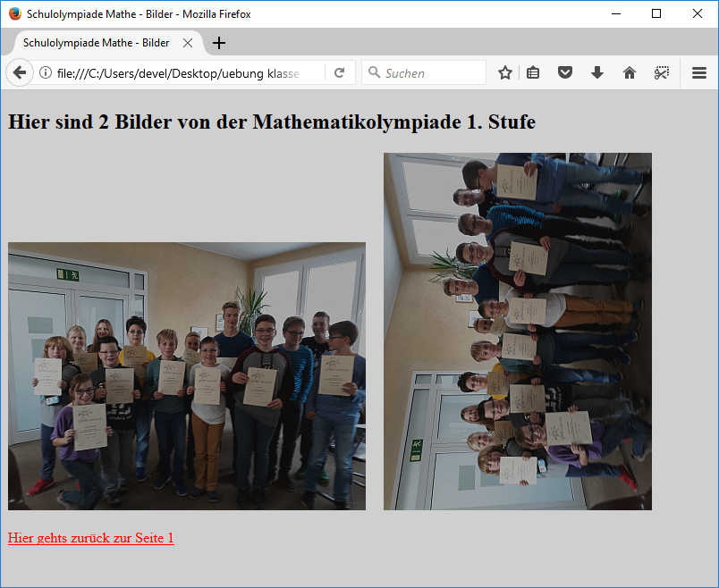
Task: Select the Schulolympiade Mathe - Bilder tab
Action: point(96,43)
